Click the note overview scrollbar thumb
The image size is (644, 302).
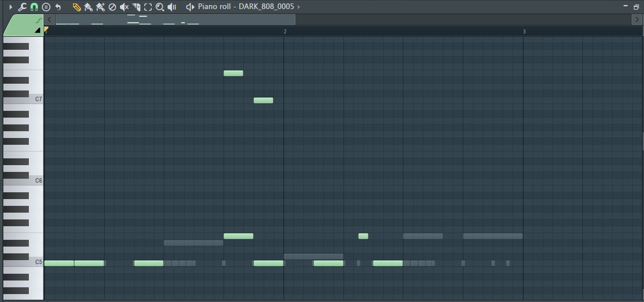(x=175, y=19)
